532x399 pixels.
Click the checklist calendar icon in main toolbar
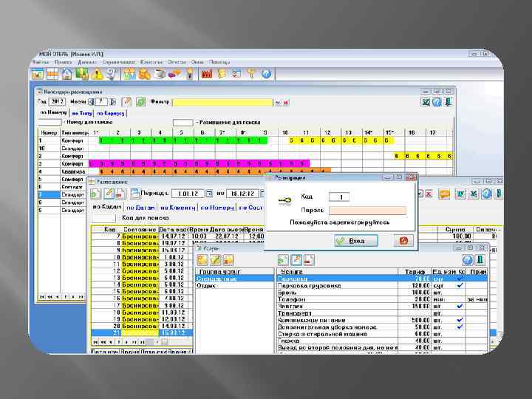pos(236,74)
